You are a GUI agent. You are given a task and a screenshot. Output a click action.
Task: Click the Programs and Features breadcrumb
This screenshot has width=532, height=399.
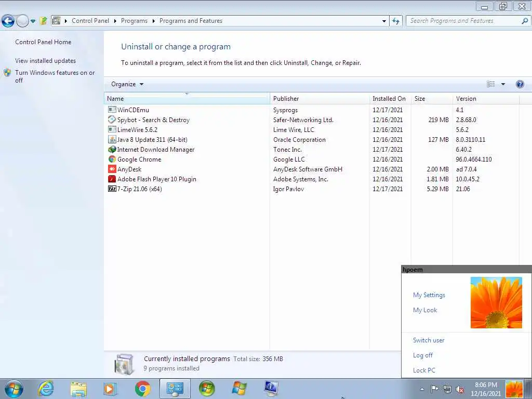click(x=191, y=21)
